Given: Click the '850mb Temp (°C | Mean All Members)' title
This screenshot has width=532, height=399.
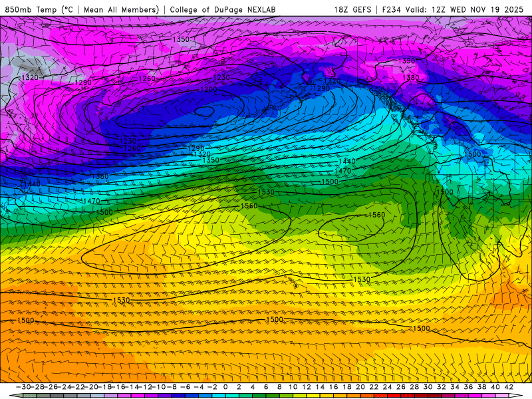Looking at the screenshot, I should pos(82,9).
